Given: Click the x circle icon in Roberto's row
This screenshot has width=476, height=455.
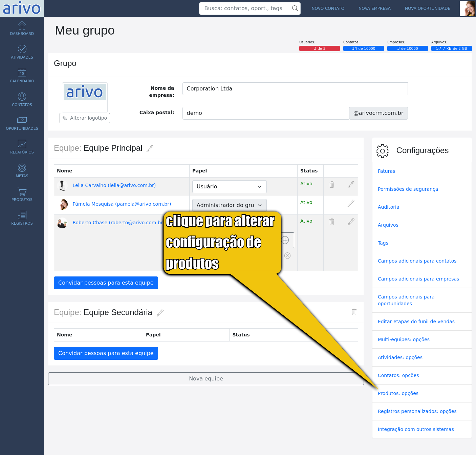Looking at the screenshot, I should click(287, 255).
